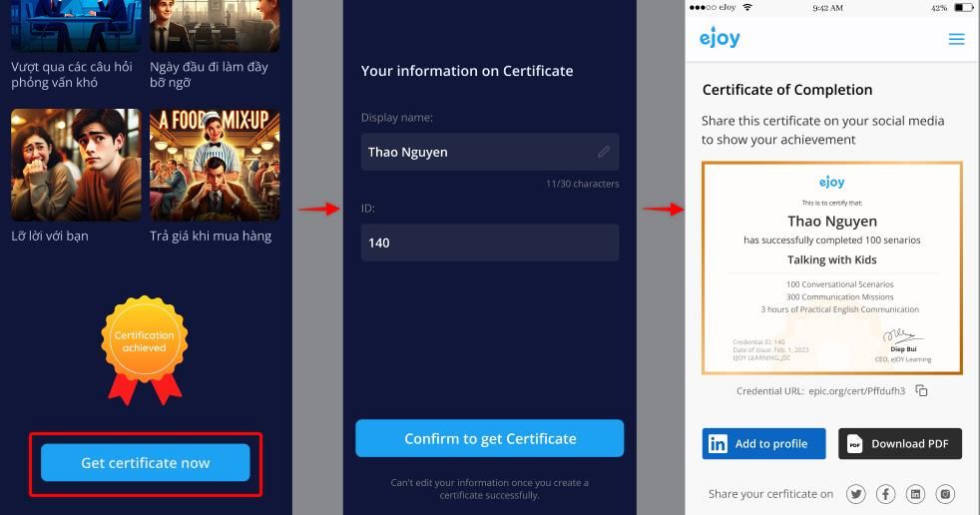980x515 pixels.
Task: Open the Lỡ lời với bạn scenario thumbnail
Action: click(76, 165)
